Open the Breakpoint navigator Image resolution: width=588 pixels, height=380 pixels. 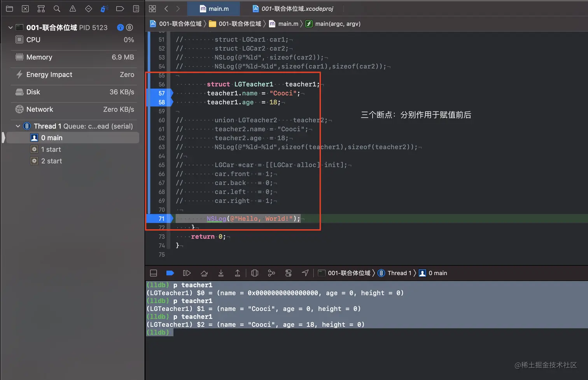(120, 9)
